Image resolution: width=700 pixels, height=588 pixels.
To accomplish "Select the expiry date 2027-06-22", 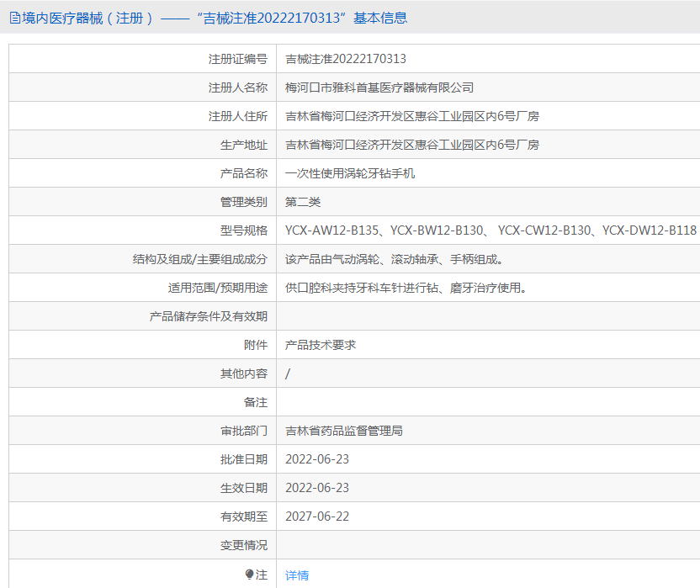I will coord(317,516).
